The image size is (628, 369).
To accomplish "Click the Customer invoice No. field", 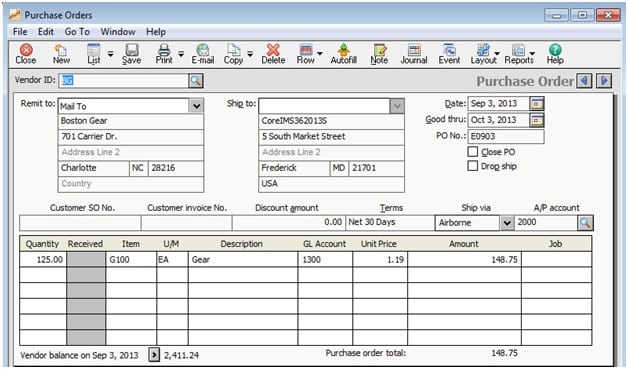I will (187, 222).
